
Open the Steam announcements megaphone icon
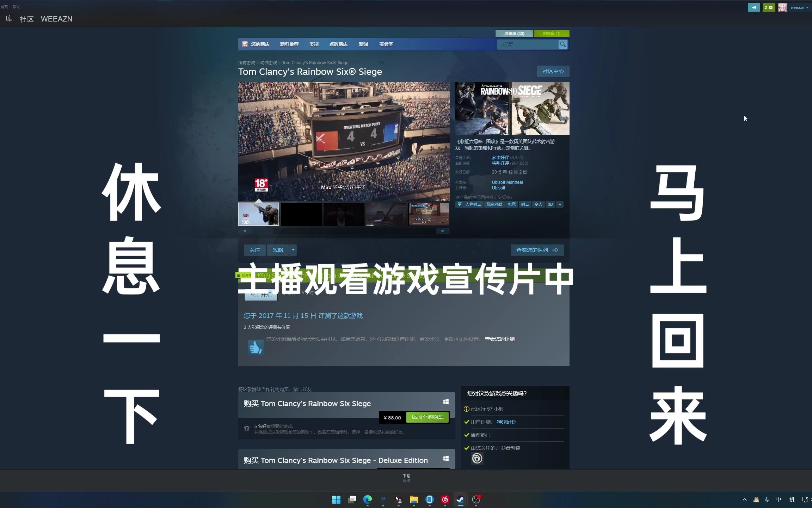(x=753, y=7)
